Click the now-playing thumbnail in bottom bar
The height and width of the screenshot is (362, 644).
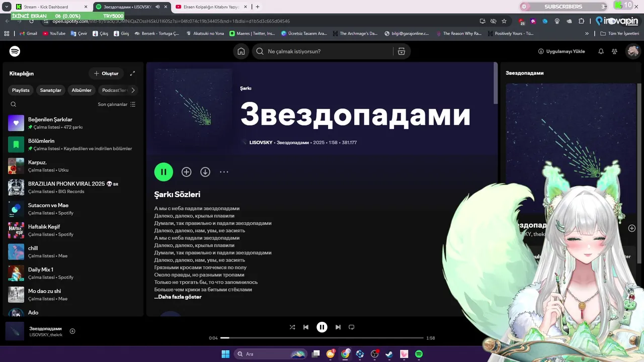pyautogui.click(x=15, y=331)
